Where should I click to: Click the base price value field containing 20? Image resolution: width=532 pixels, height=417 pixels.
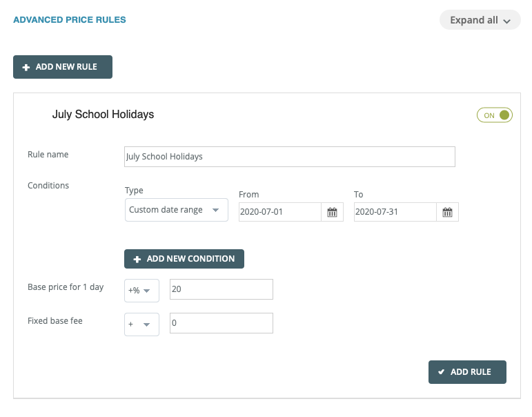(x=221, y=290)
